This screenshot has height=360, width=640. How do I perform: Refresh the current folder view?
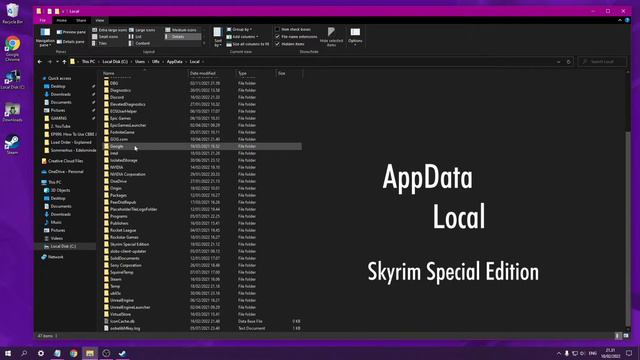pos(569,62)
